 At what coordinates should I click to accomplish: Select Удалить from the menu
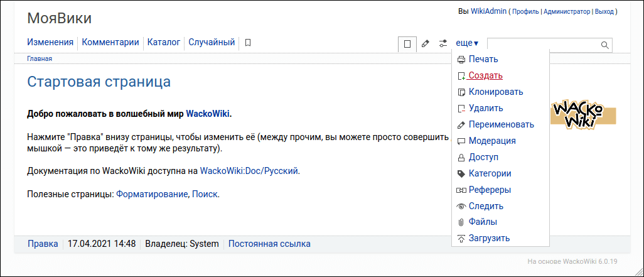click(485, 108)
